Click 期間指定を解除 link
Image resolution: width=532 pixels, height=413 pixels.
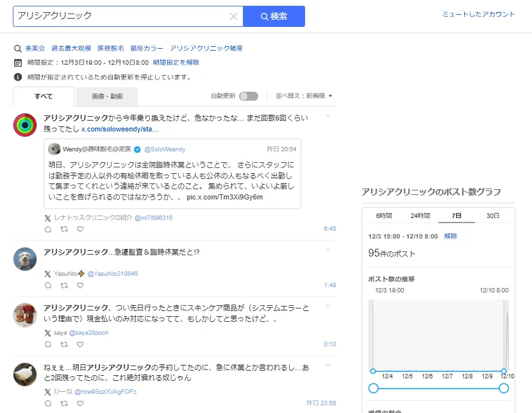pos(176,63)
